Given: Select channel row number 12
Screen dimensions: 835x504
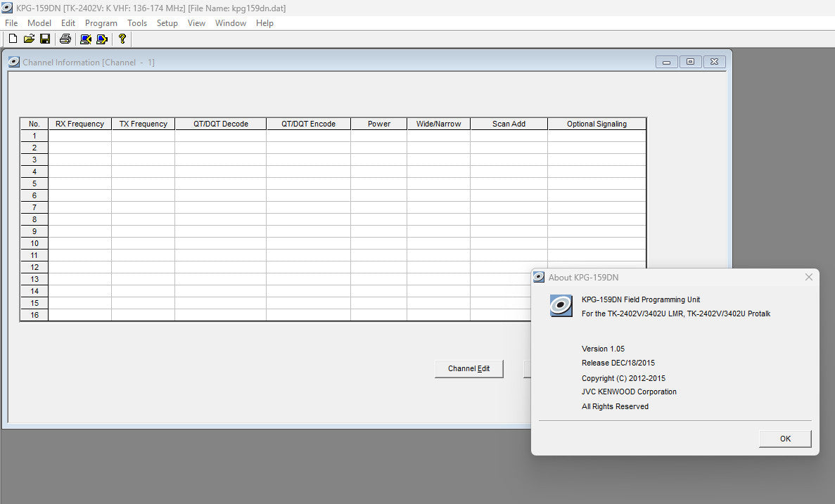Looking at the screenshot, I should point(34,267).
